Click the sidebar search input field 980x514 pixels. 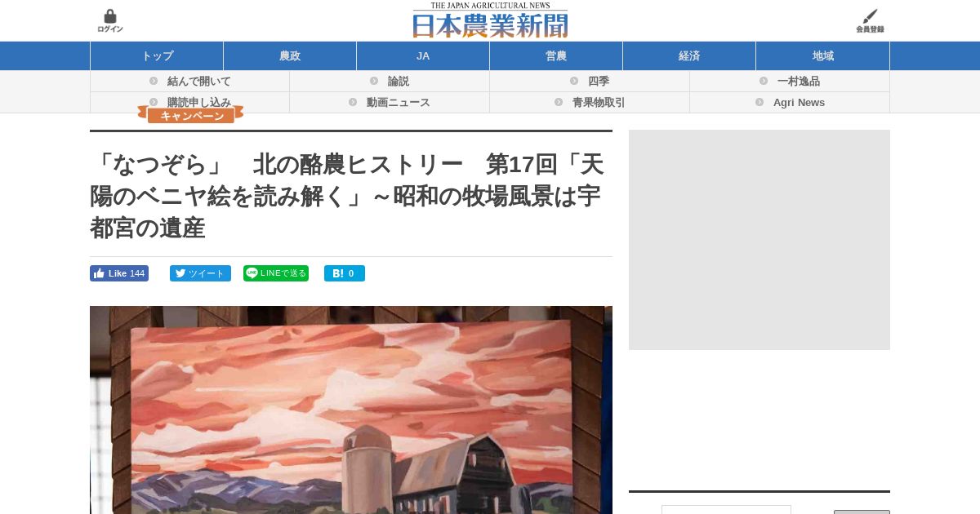pyautogui.click(x=726, y=510)
